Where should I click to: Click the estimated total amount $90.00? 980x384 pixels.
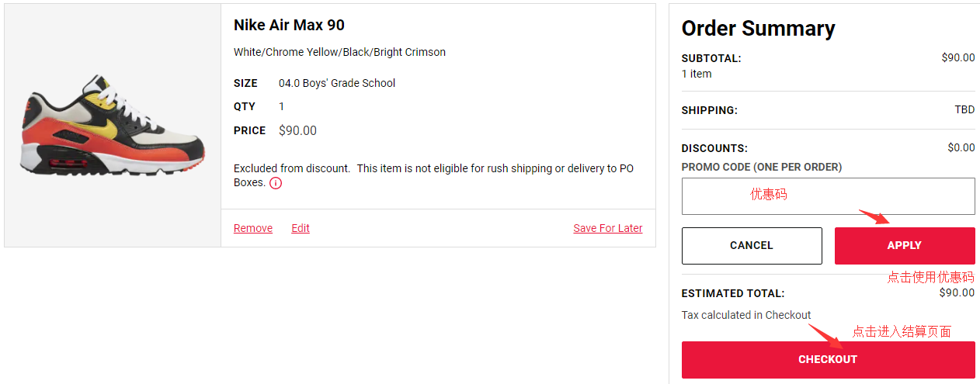[957, 292]
